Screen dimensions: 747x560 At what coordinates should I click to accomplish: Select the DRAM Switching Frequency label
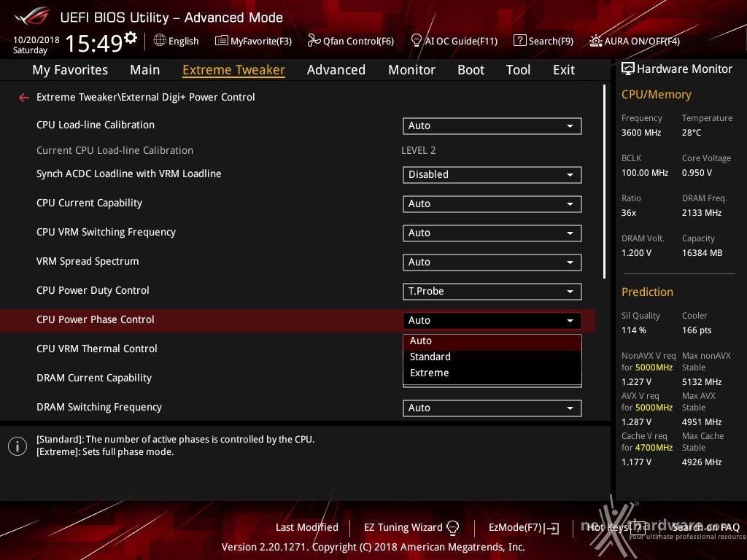pos(99,407)
